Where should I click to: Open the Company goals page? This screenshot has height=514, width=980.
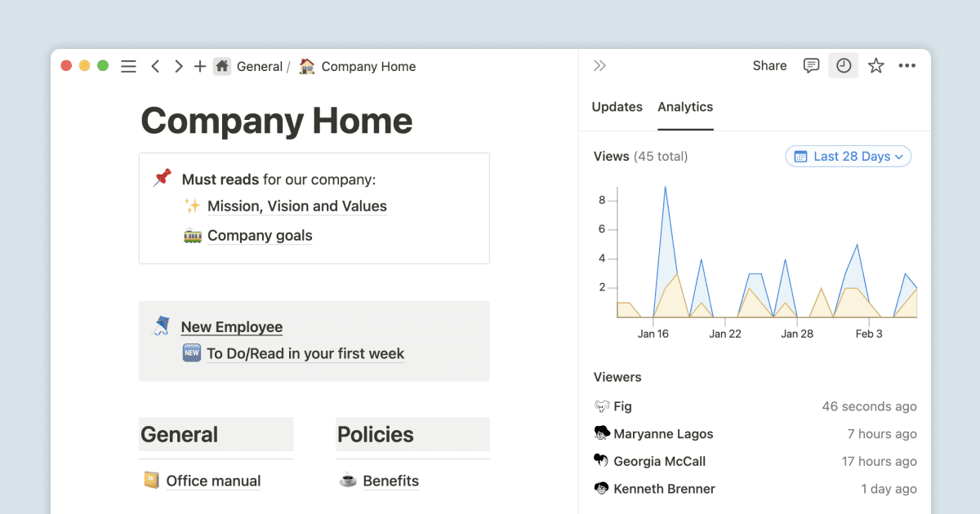pos(260,235)
